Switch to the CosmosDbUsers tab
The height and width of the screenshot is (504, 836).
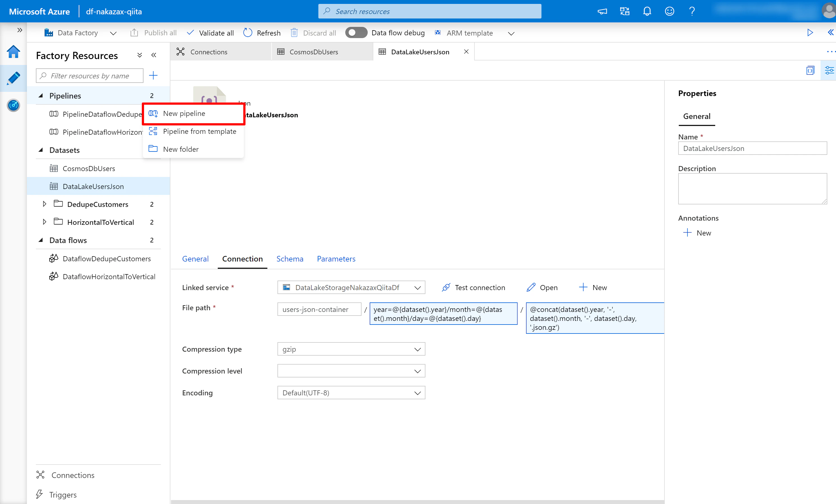click(x=322, y=52)
